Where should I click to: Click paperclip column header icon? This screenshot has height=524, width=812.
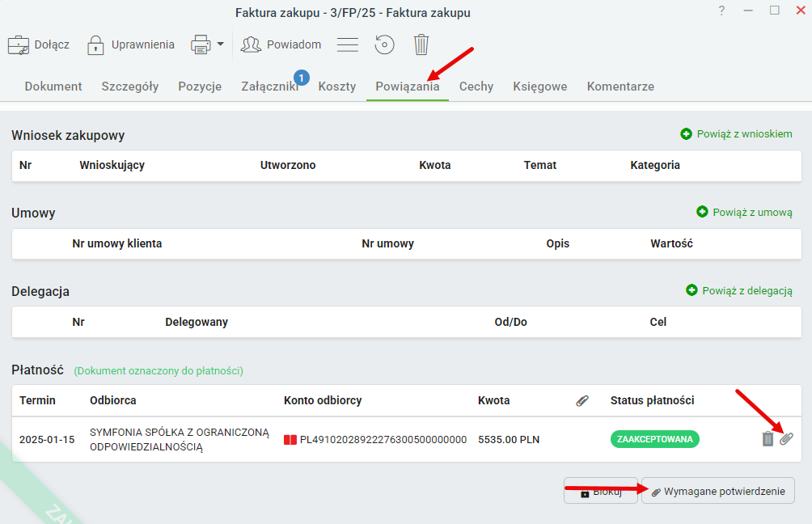pyautogui.click(x=582, y=401)
